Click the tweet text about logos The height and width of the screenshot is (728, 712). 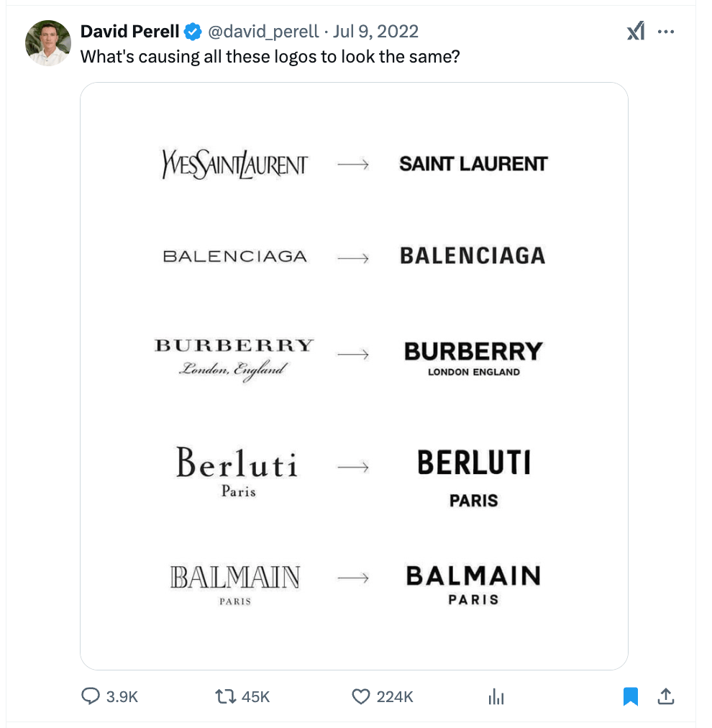(270, 56)
